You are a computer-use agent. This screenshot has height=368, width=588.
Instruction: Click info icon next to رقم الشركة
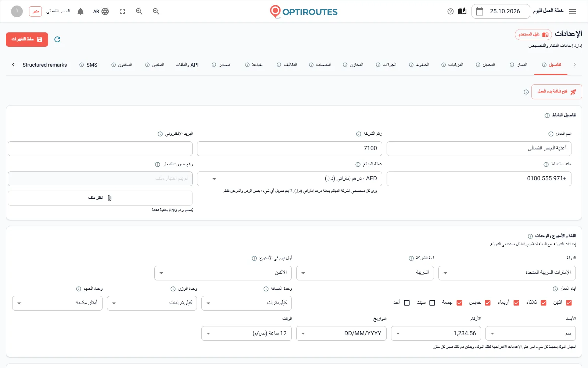359,134
